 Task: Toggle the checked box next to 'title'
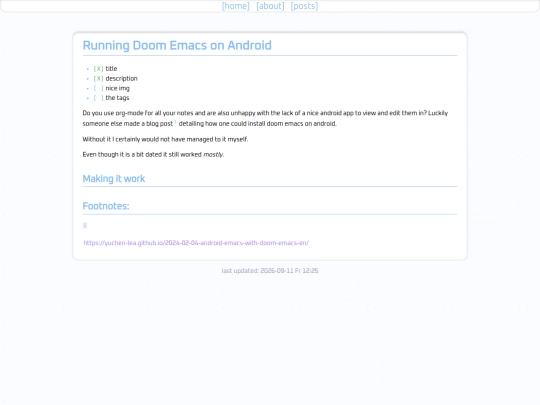coord(98,69)
